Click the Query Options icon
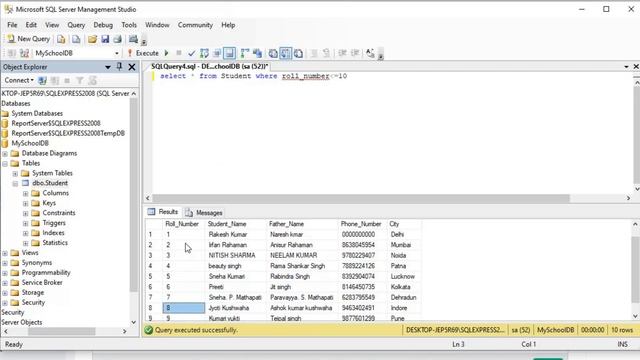 [217, 53]
